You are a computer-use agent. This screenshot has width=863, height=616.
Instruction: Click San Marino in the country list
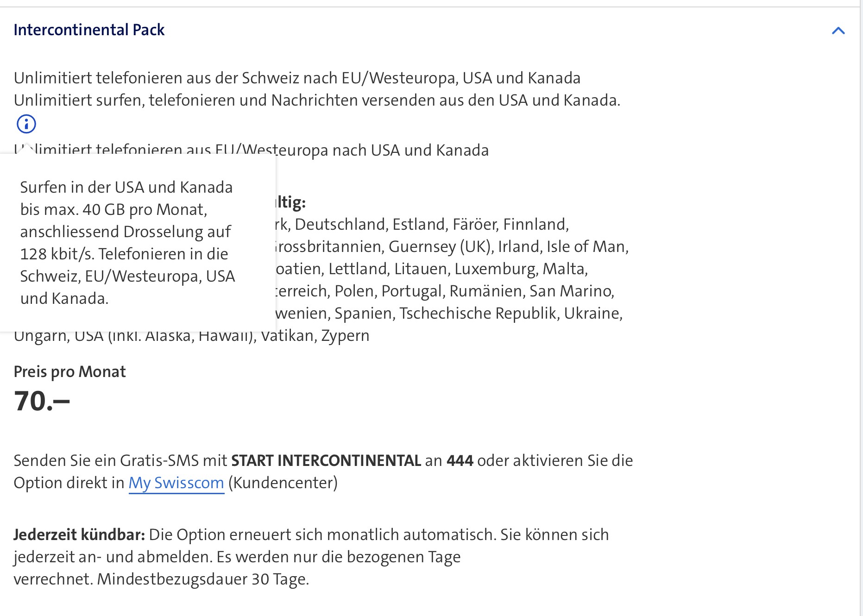point(571,291)
